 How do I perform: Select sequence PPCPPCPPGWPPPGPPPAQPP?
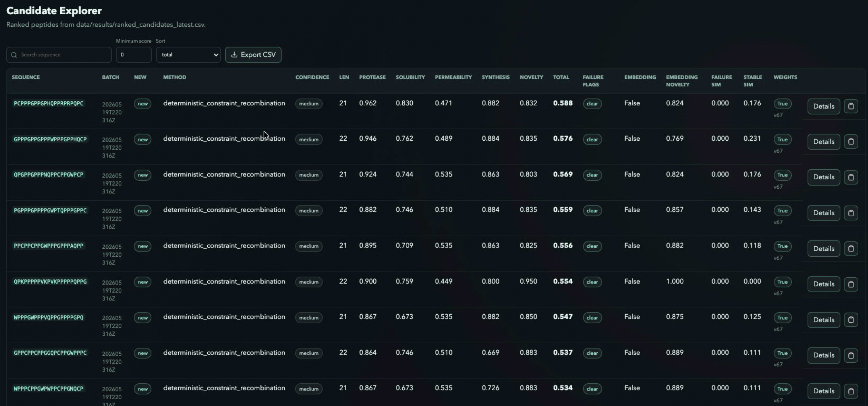pos(49,246)
